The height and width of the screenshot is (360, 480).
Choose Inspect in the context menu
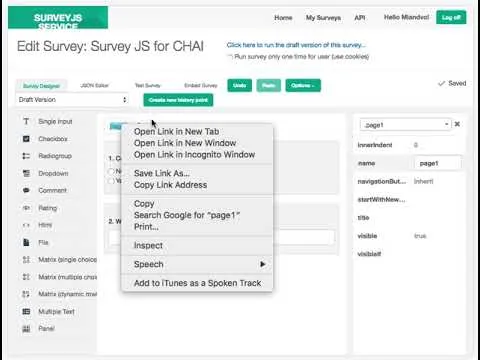point(148,246)
